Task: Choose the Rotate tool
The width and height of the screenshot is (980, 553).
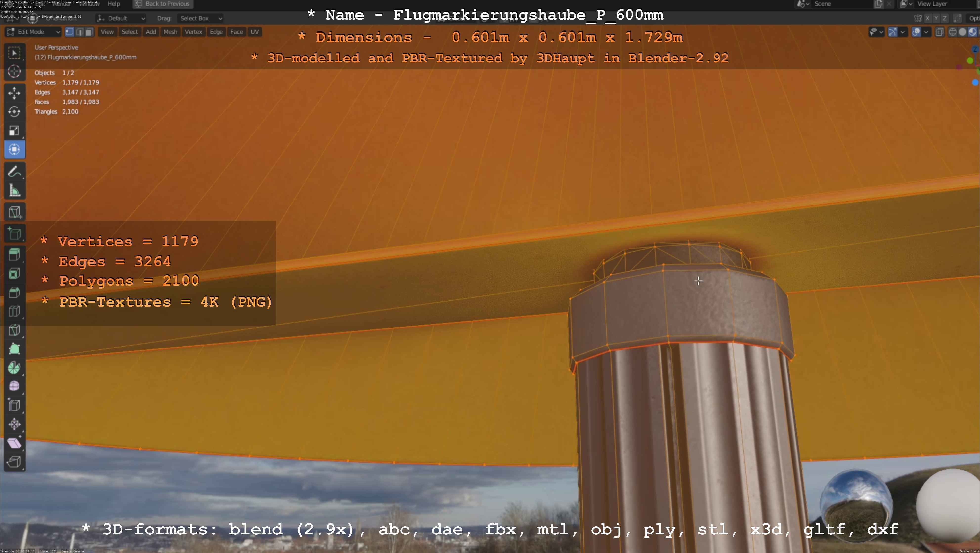Action: [14, 112]
